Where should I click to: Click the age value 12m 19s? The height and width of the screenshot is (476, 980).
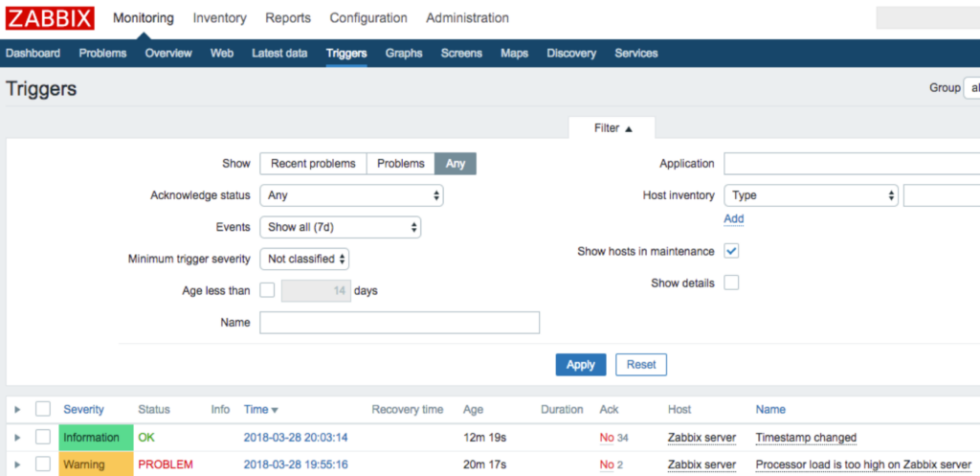(x=484, y=438)
